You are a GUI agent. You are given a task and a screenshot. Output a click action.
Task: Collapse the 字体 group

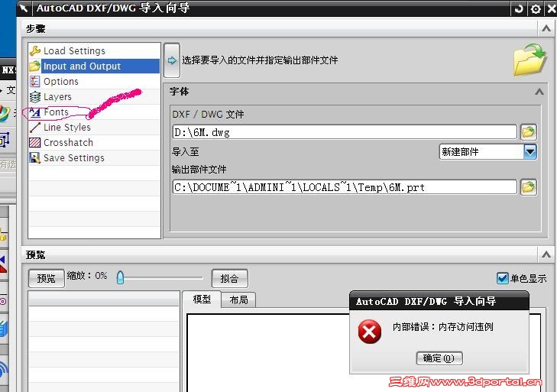coord(539,92)
